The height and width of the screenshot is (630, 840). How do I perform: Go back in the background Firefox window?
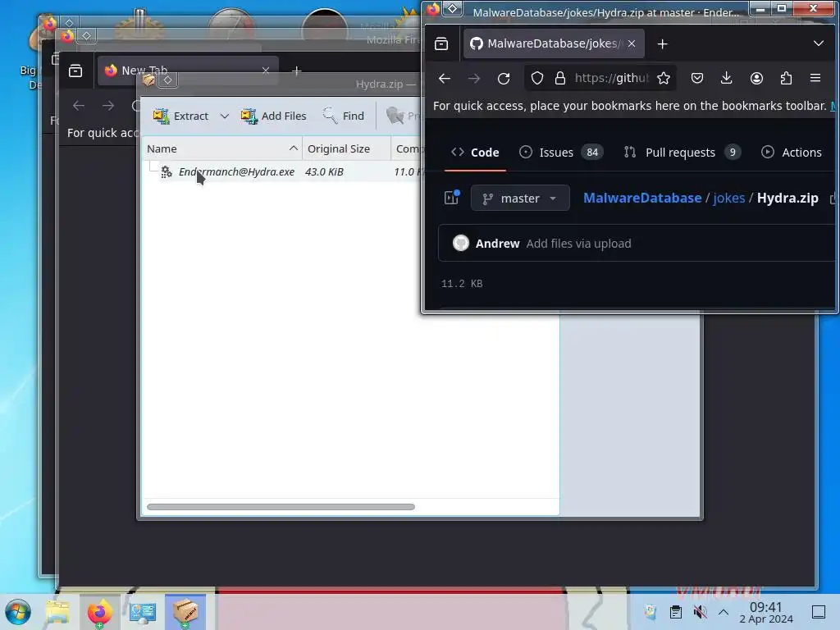pyautogui.click(x=79, y=106)
